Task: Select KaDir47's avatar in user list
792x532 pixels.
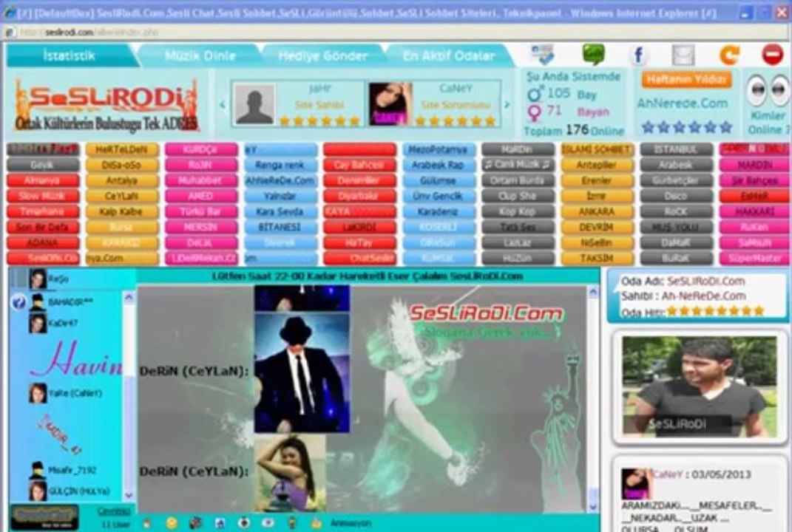Action: tap(38, 323)
